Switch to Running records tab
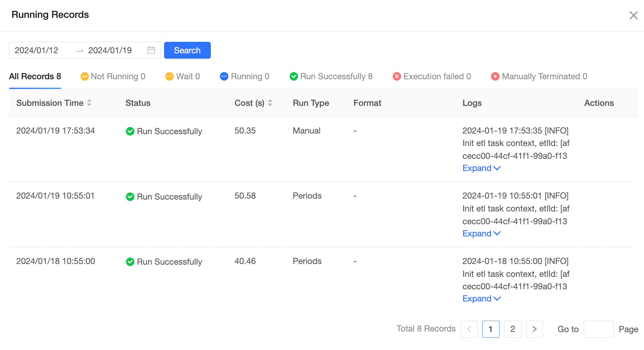 click(x=245, y=77)
